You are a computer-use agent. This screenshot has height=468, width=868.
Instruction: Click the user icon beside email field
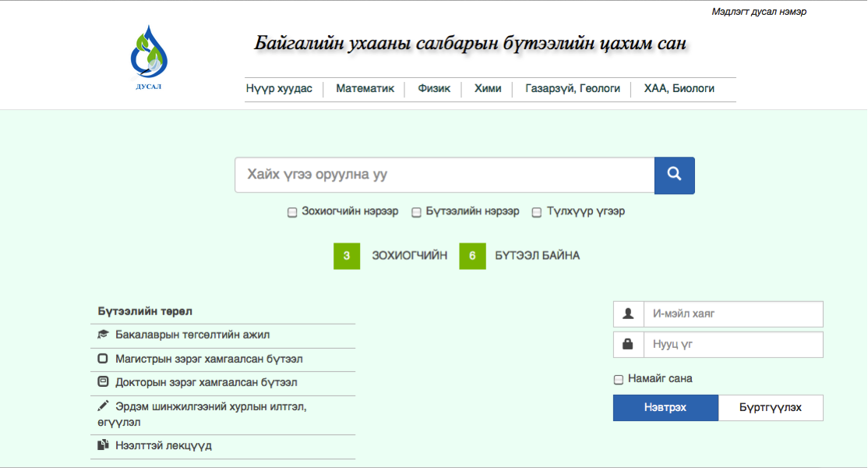628,314
